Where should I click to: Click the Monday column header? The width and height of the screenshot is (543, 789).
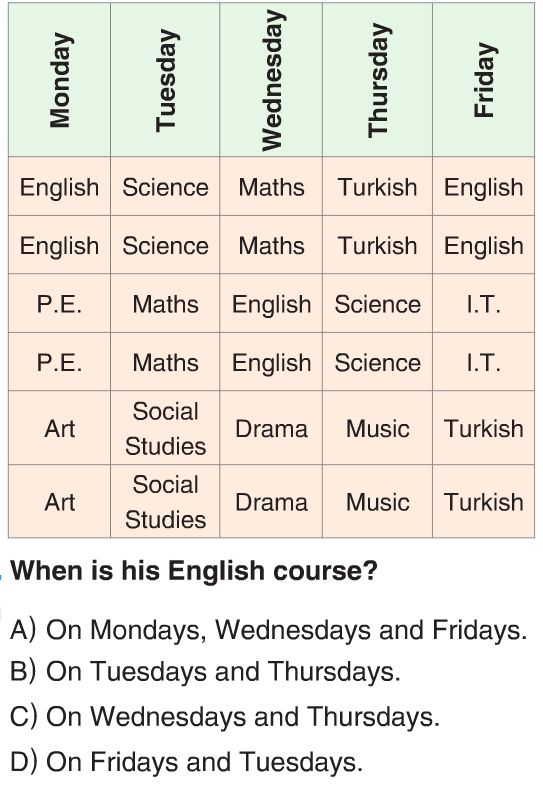pyautogui.click(x=59, y=80)
